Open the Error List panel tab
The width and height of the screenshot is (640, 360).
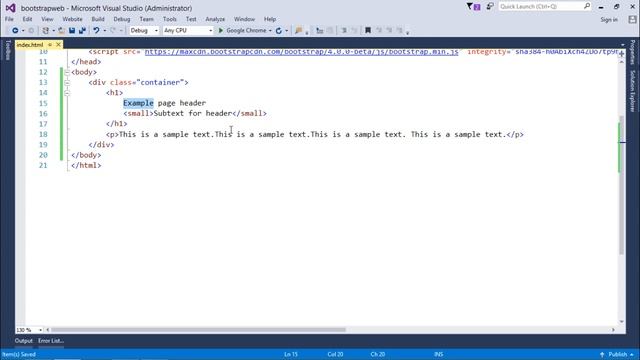click(x=51, y=341)
